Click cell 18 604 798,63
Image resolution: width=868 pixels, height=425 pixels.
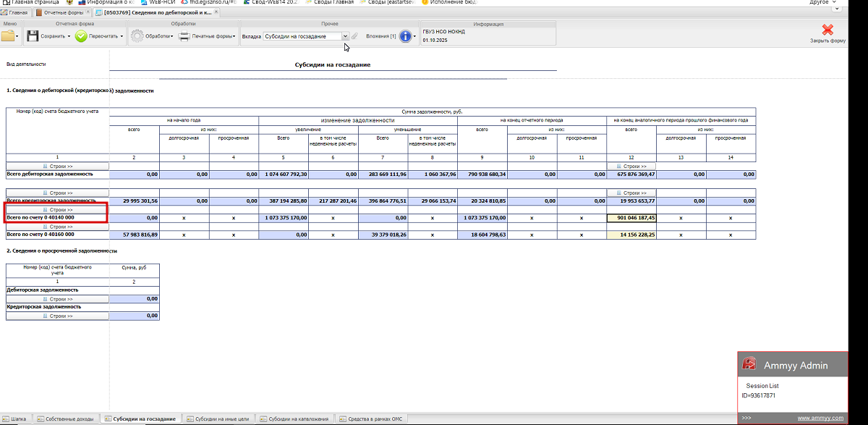[x=482, y=235]
